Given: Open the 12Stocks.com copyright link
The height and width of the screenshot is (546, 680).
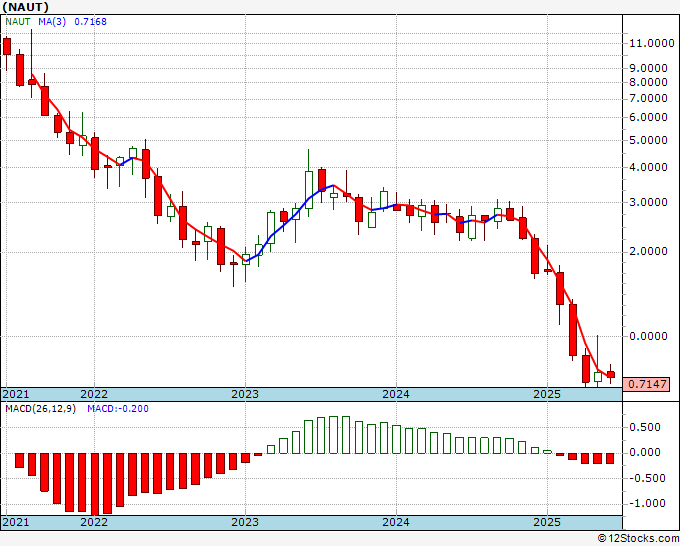Looking at the screenshot, I should click(x=639, y=538).
